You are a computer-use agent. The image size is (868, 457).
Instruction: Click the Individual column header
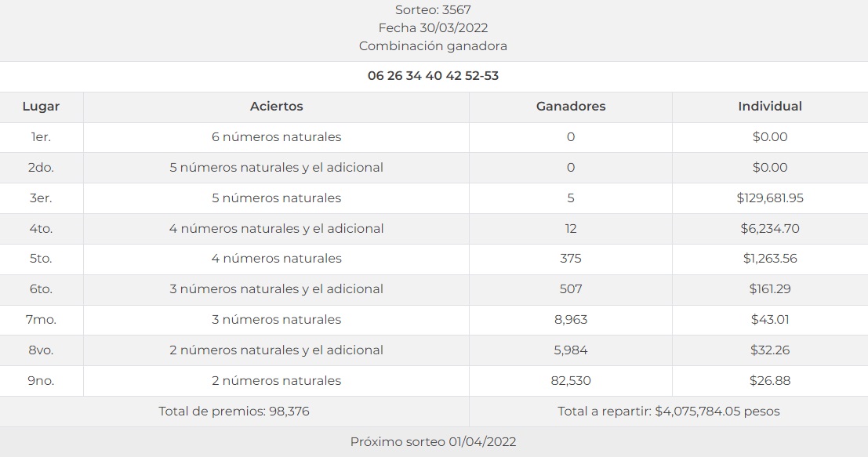[x=769, y=107]
